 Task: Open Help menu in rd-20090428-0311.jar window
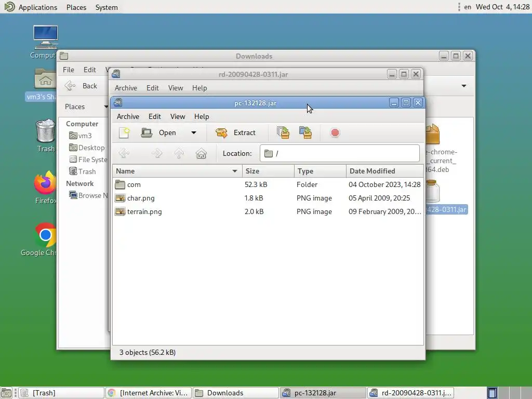pyautogui.click(x=199, y=88)
